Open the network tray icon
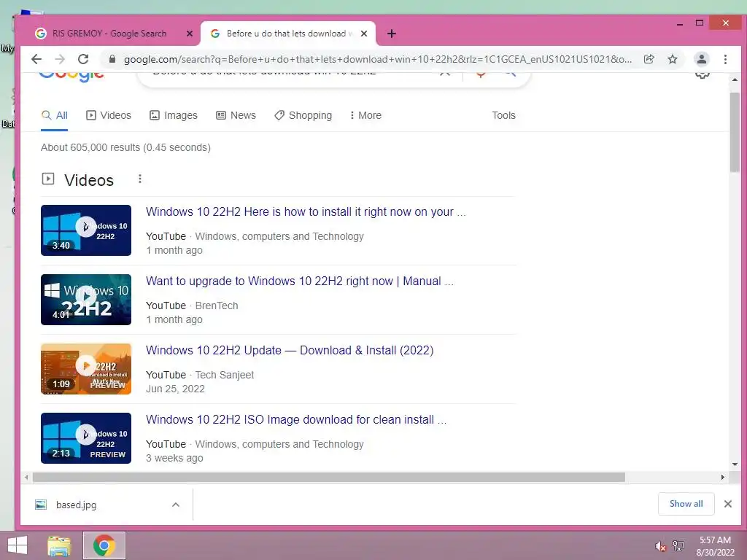The width and height of the screenshot is (747, 560). (x=678, y=546)
